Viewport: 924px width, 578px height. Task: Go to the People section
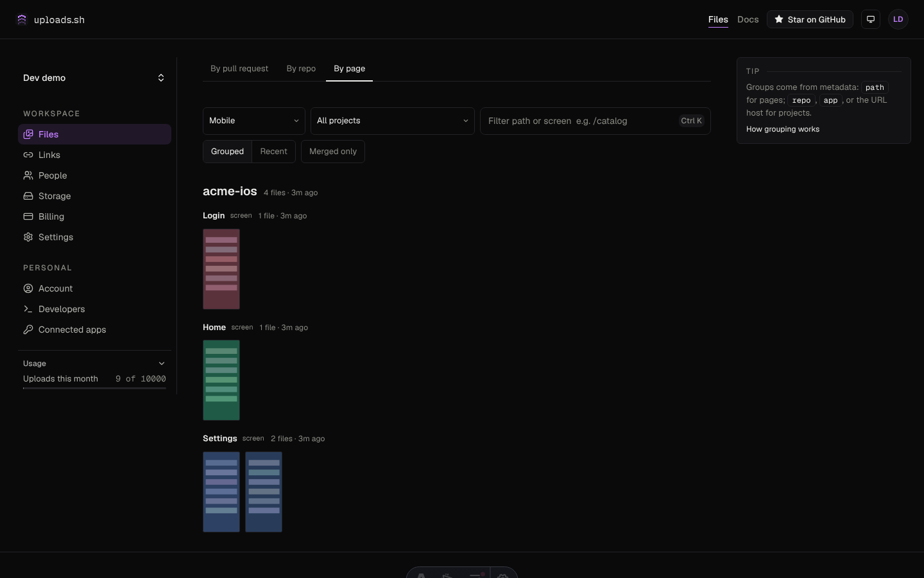pyautogui.click(x=94, y=175)
